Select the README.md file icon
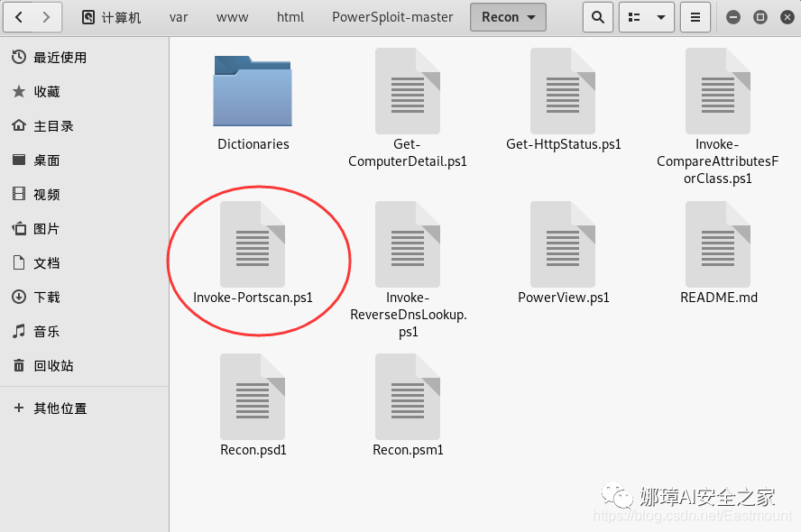 tap(718, 244)
